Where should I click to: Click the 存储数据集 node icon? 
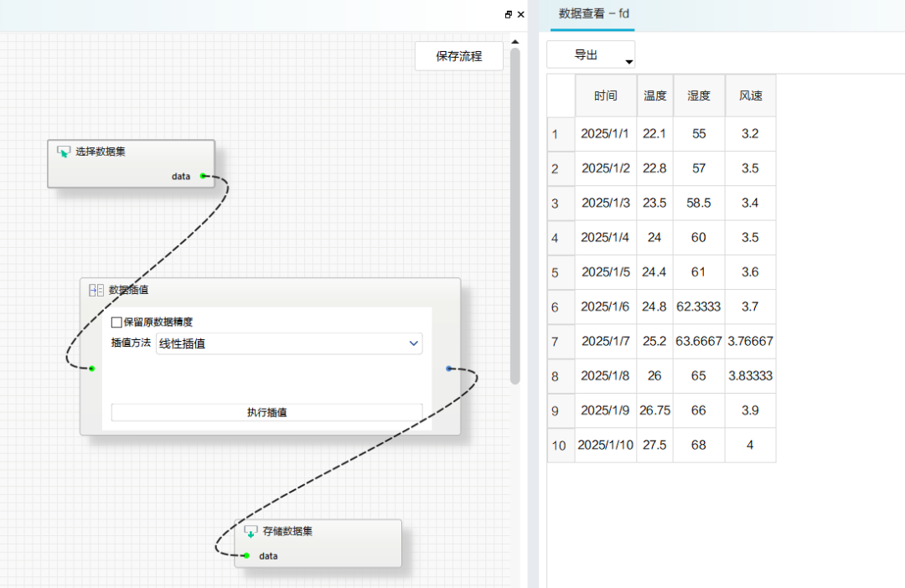pyautogui.click(x=251, y=531)
